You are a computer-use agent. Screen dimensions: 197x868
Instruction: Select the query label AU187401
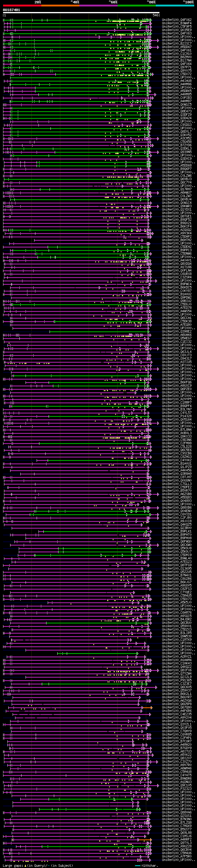point(11,10)
